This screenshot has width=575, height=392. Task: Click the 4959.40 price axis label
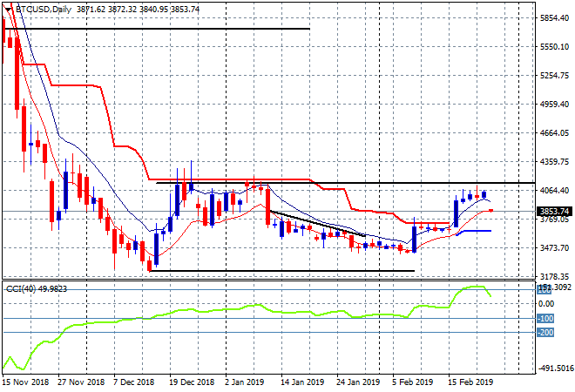click(554, 105)
